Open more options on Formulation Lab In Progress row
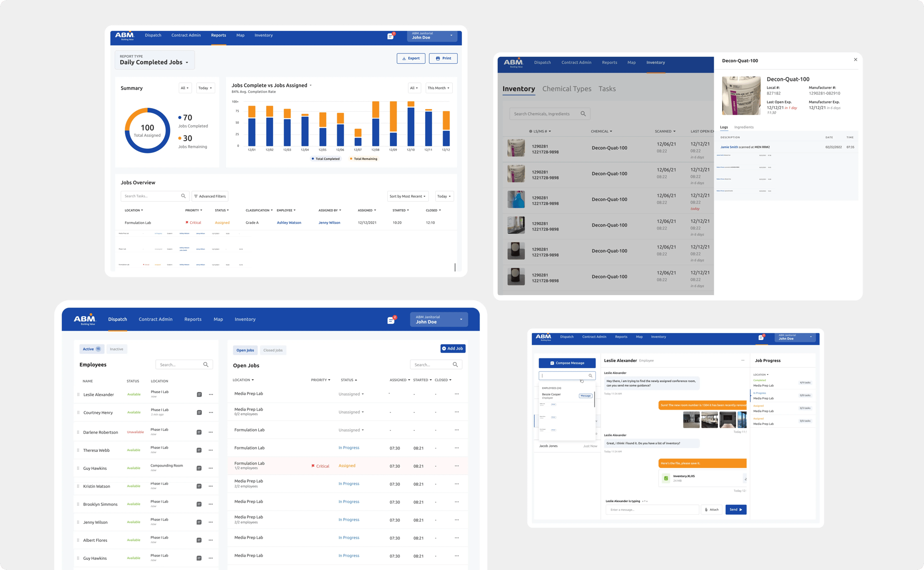 pos(456,448)
